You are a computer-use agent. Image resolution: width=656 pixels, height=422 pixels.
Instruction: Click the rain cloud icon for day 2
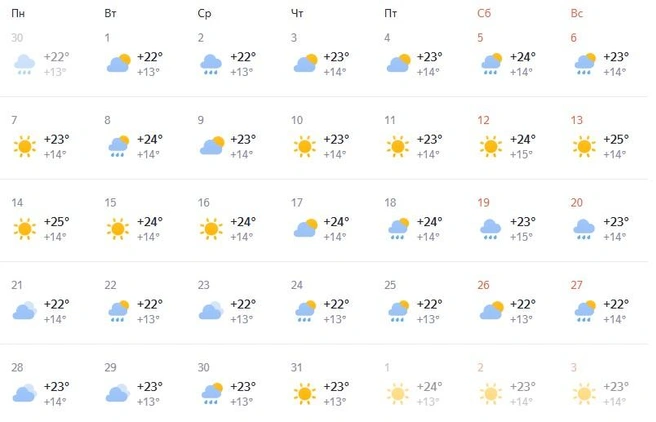[210, 64]
